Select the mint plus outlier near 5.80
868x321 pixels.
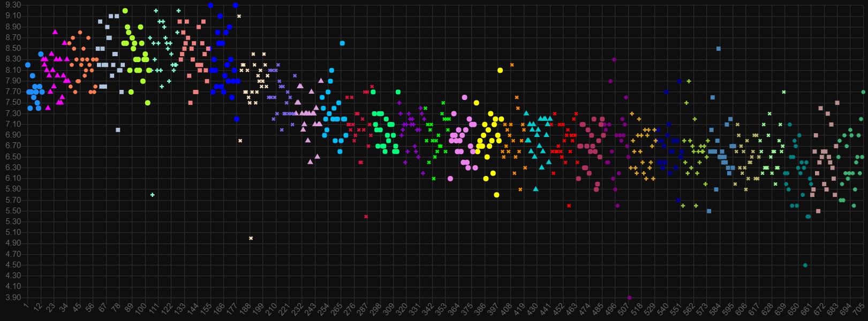[x=153, y=195]
